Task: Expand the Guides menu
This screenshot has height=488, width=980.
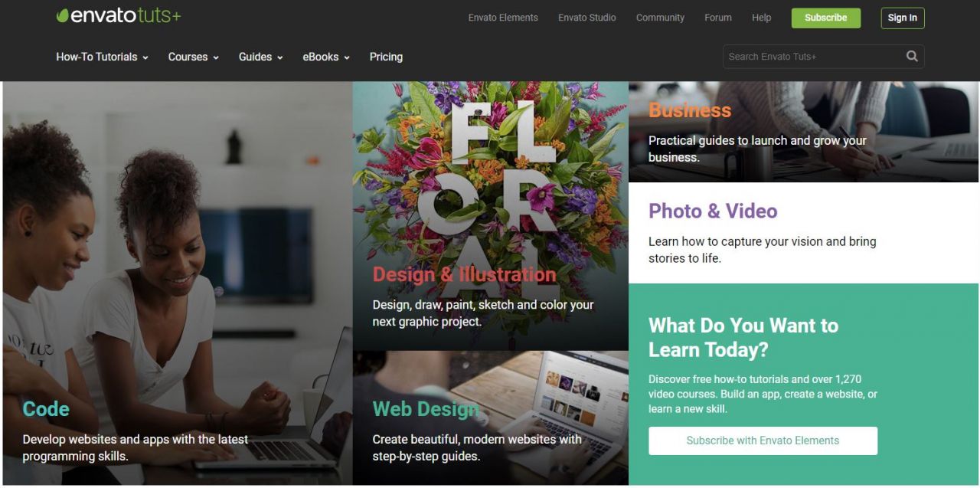Action: [x=260, y=57]
